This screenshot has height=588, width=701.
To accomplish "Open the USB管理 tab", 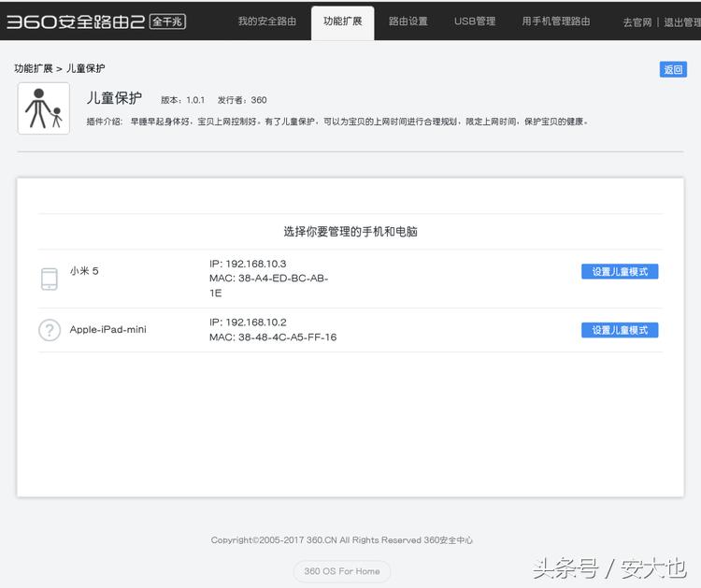I will (x=475, y=21).
